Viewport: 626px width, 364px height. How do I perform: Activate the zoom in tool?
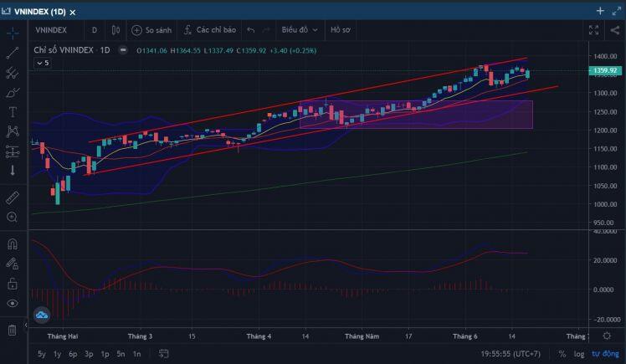13,217
